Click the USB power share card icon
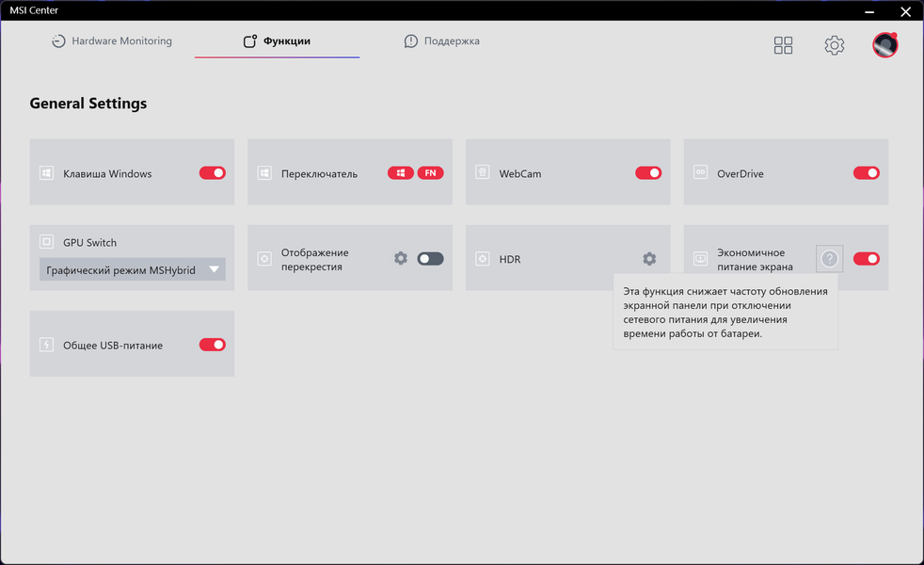924x565 pixels. pyautogui.click(x=46, y=345)
